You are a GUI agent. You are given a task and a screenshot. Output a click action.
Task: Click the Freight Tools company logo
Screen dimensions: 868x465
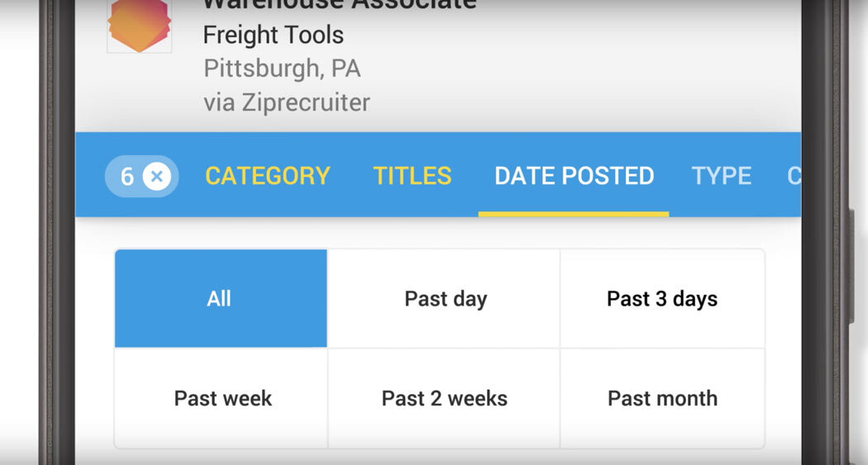coord(139,26)
